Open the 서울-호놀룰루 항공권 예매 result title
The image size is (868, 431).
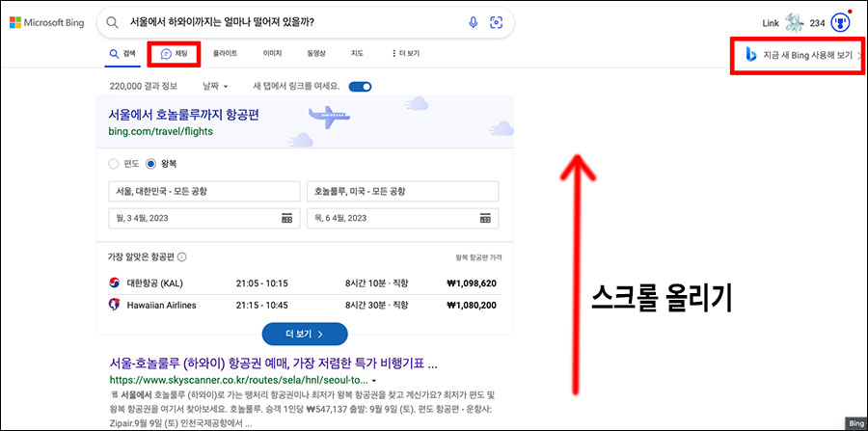tap(274, 364)
